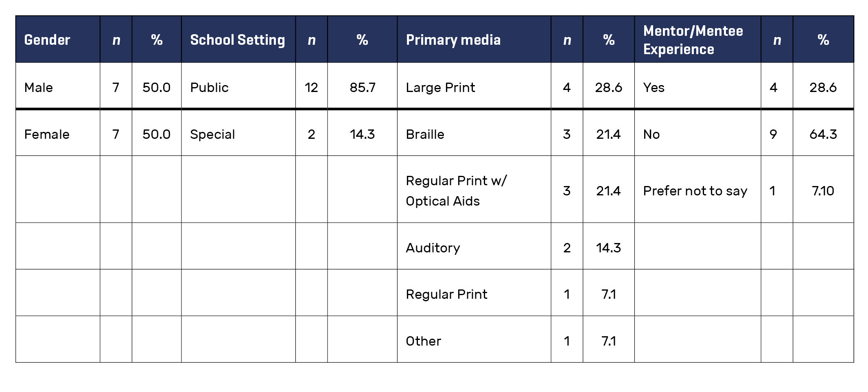
Task: Select the 64.3 percentage value
Action: (823, 134)
